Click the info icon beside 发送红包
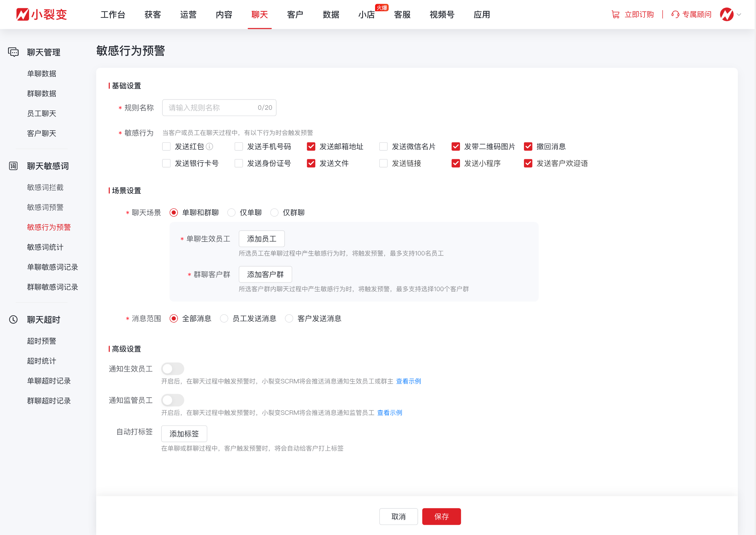Viewport: 756px width, 535px height. (x=210, y=146)
